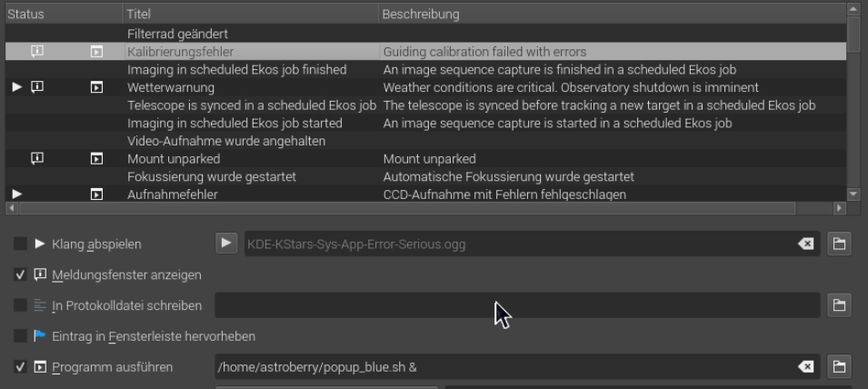Browse folder for Protokolldatei path

(x=839, y=305)
